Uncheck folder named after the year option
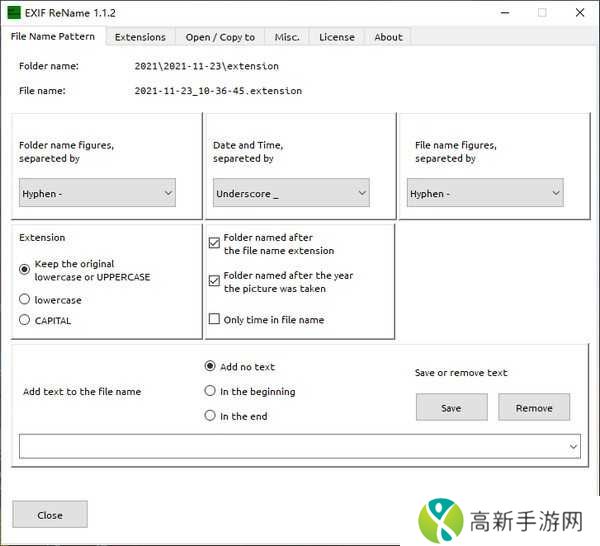Screen dimensions: 600x546 click(x=214, y=281)
